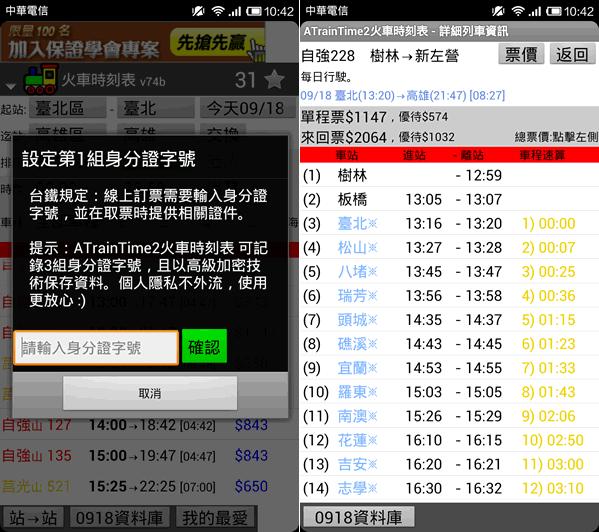Screen dimensions: 599x532
Task: Open the left 0918資料庫 tab
Action: pyautogui.click(x=120, y=518)
